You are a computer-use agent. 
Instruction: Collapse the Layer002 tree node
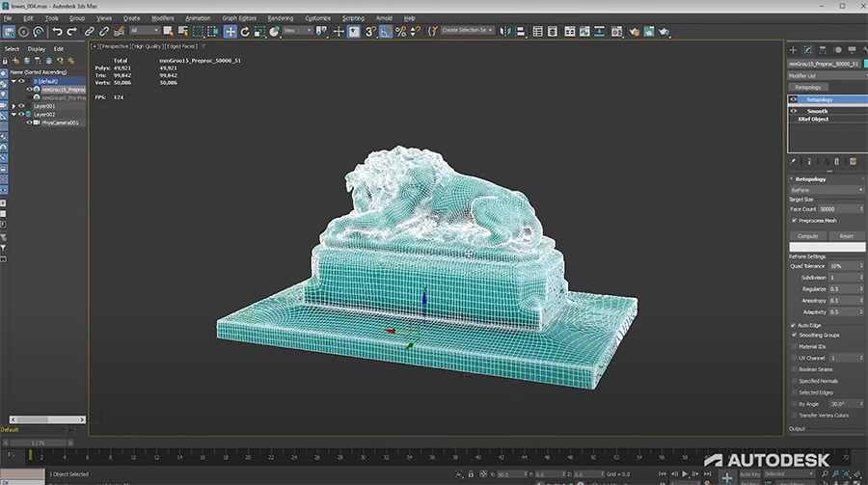pyautogui.click(x=14, y=115)
